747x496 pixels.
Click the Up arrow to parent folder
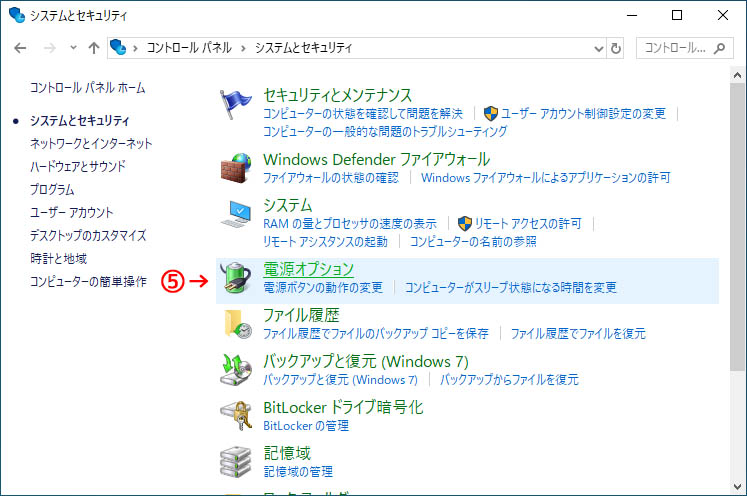[x=94, y=48]
